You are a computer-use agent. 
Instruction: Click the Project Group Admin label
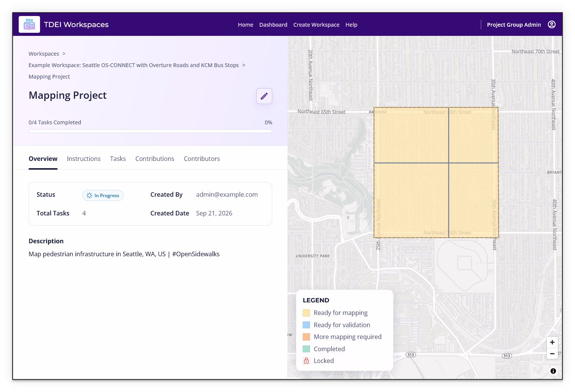point(514,25)
